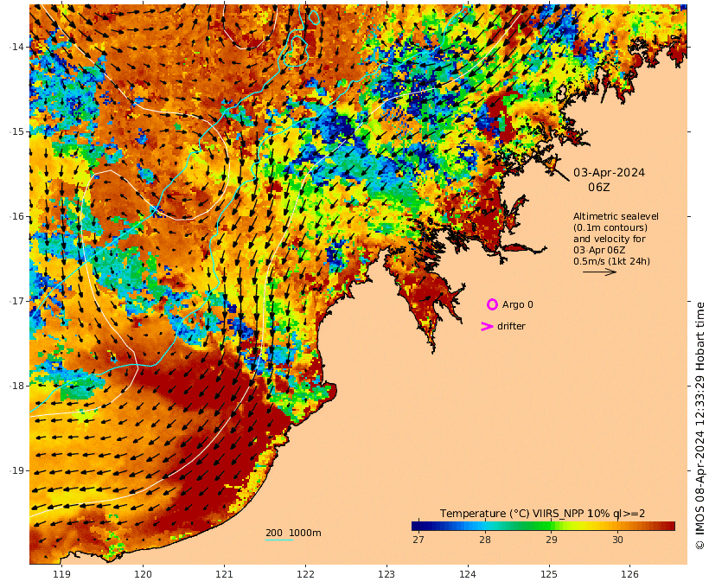The width and height of the screenshot is (709, 588).
Task: Click the 'drifter' legend text
Action: (x=511, y=326)
